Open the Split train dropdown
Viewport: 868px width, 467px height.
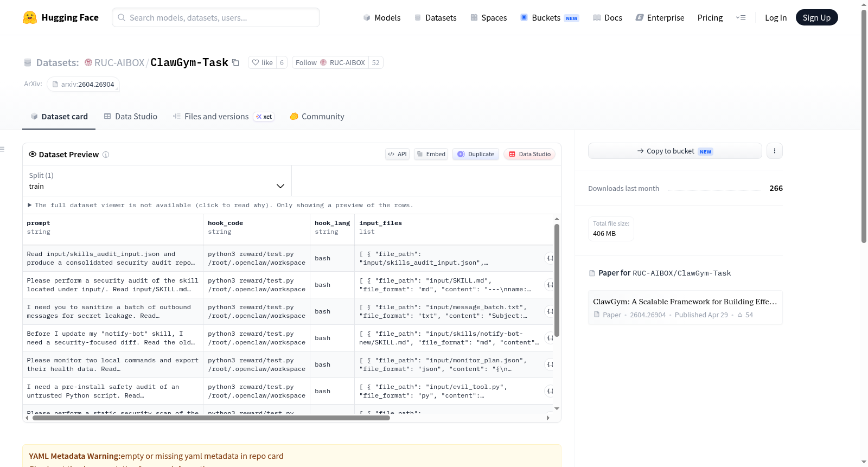[x=157, y=181]
